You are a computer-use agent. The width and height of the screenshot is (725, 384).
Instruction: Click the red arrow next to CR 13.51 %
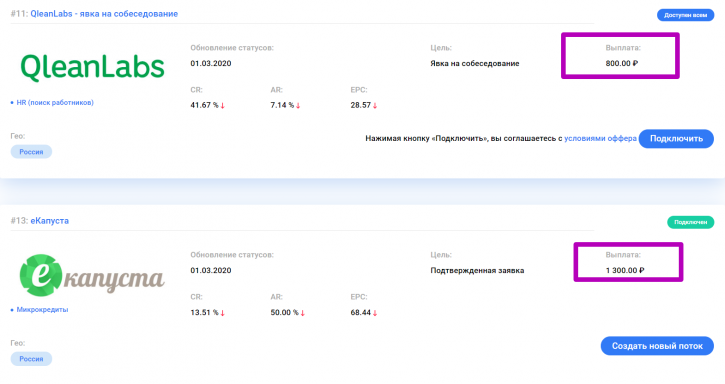[222, 313]
